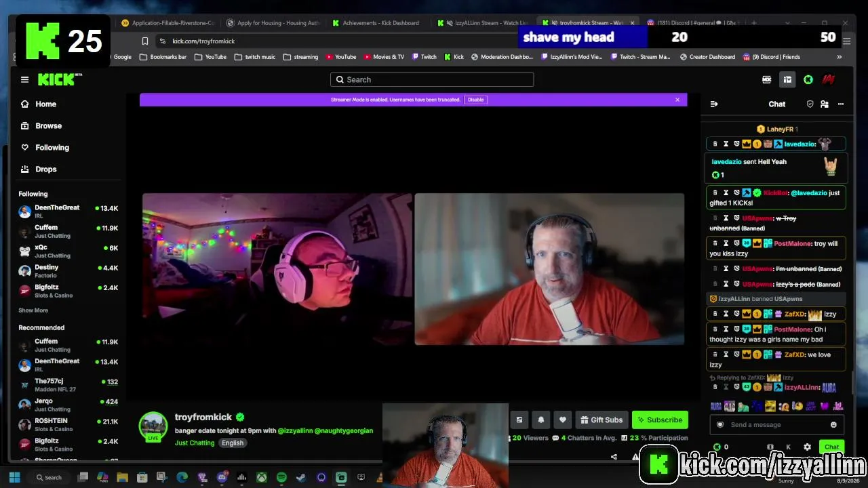
Task: Click the first AURA emote in quick emote row
Action: click(715, 407)
